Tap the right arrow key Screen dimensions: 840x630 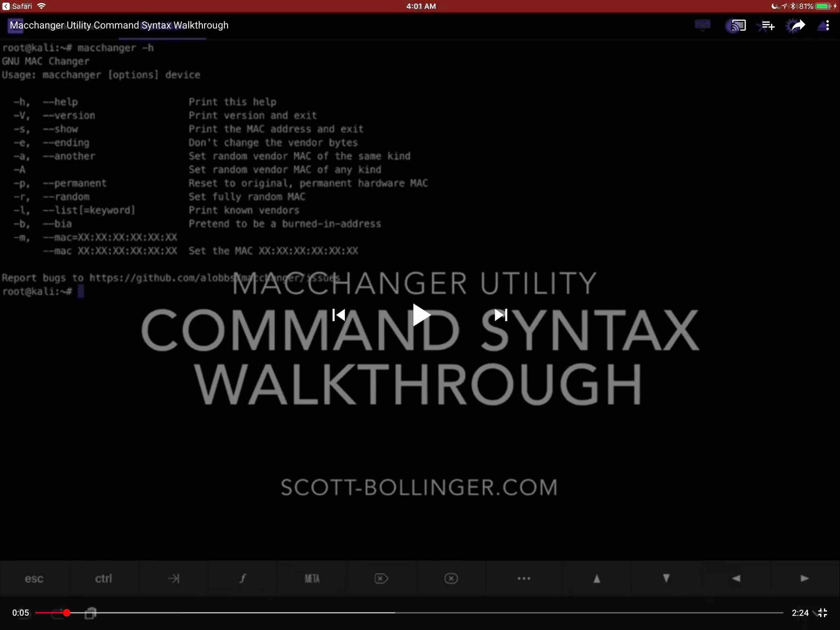tap(804, 579)
